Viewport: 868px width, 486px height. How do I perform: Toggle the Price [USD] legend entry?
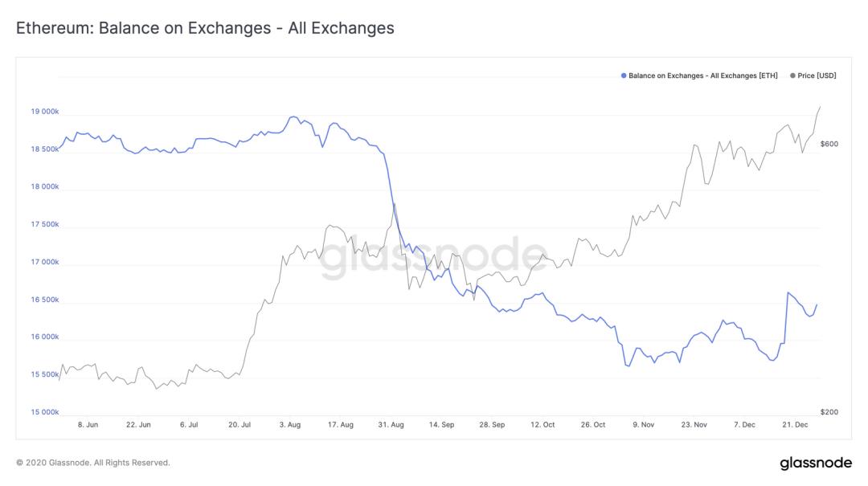pyautogui.click(x=813, y=76)
